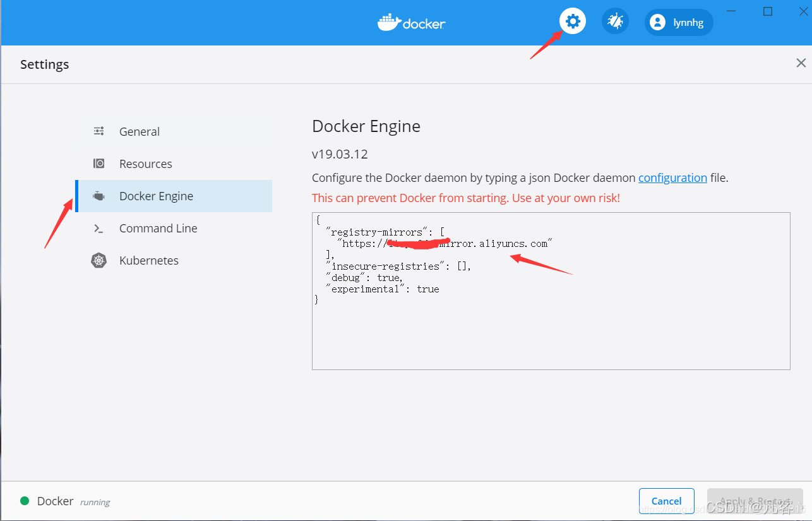Select the Docker Engine section
The width and height of the screenshot is (812, 521).
pos(174,196)
